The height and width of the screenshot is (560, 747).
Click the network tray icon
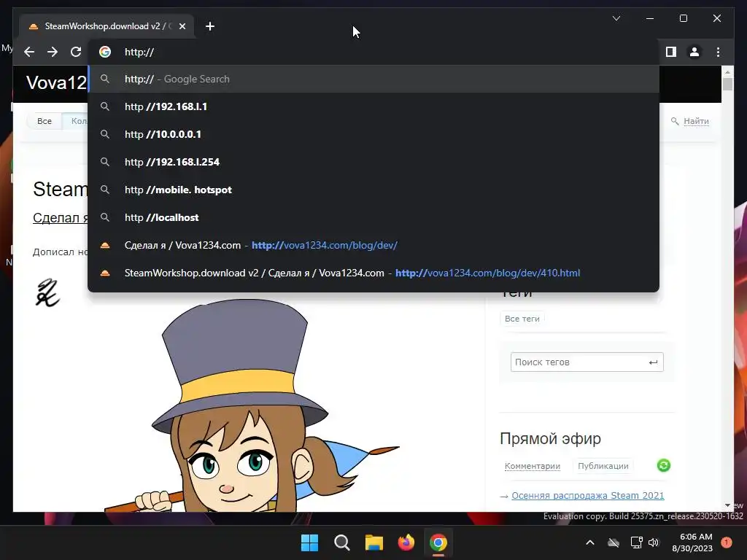coord(636,542)
